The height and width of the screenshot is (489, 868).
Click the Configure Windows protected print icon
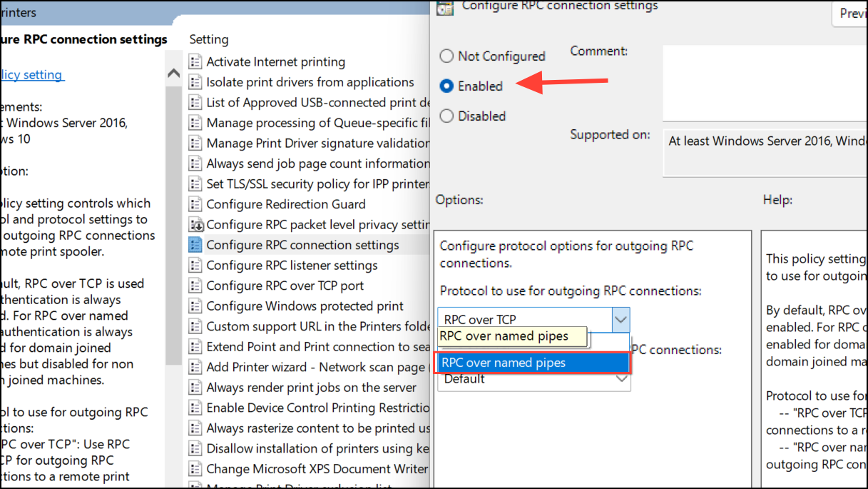click(x=195, y=306)
